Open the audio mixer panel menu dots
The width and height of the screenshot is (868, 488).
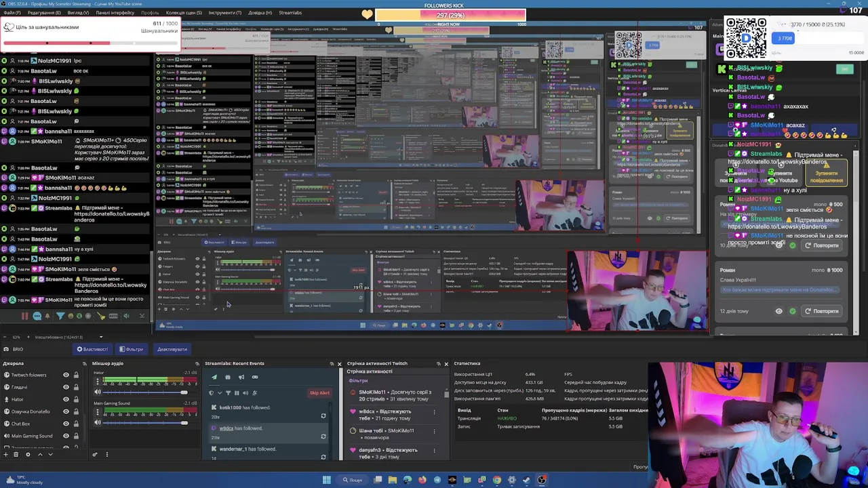tap(107, 454)
